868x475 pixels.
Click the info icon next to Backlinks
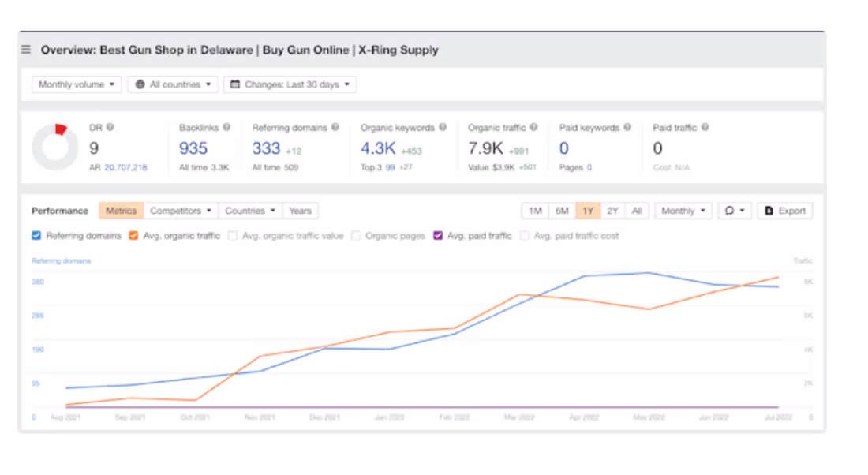click(x=227, y=125)
